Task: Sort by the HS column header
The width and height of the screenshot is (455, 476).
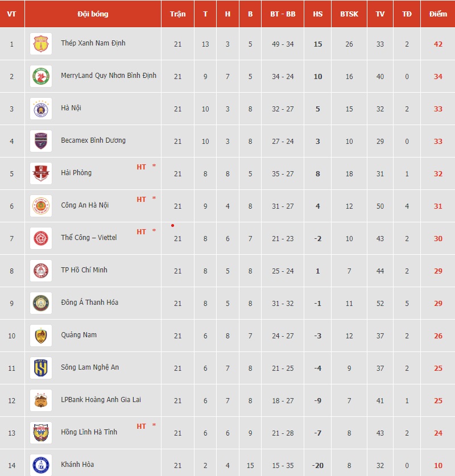Action: click(x=317, y=14)
